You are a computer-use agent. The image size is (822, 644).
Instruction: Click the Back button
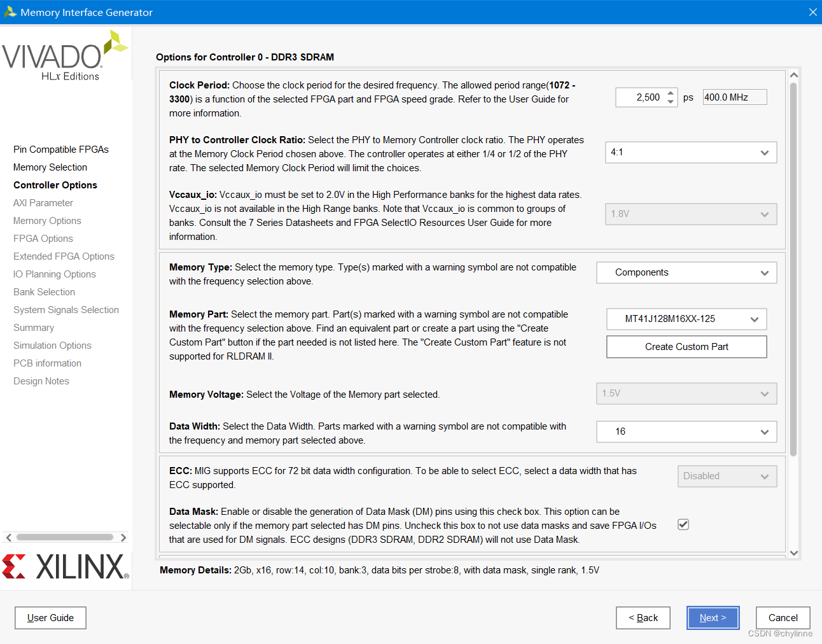click(x=643, y=618)
